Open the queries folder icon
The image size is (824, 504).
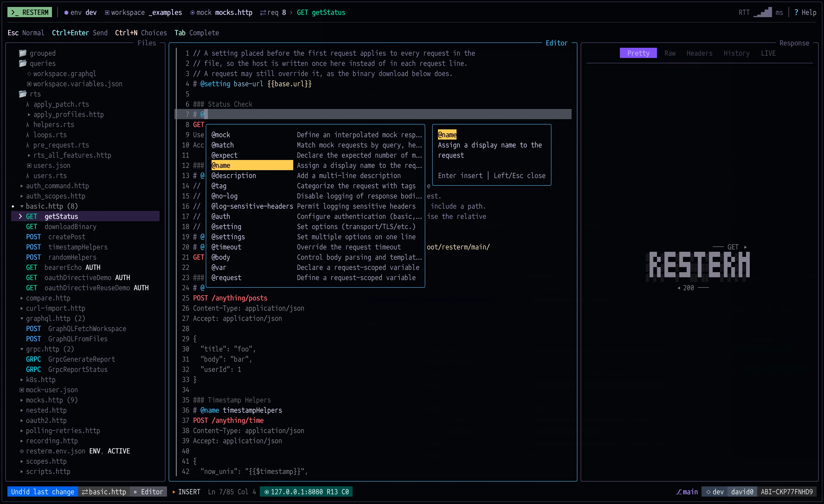[x=23, y=63]
